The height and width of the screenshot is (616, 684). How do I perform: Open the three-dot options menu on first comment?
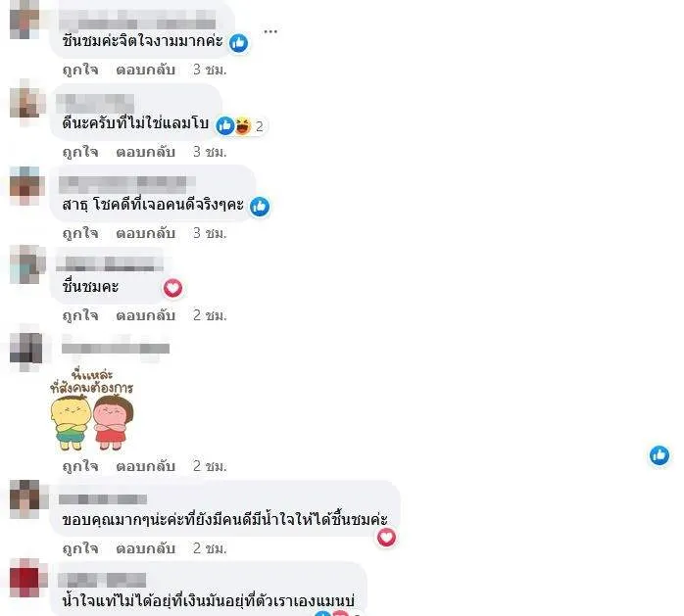[270, 31]
